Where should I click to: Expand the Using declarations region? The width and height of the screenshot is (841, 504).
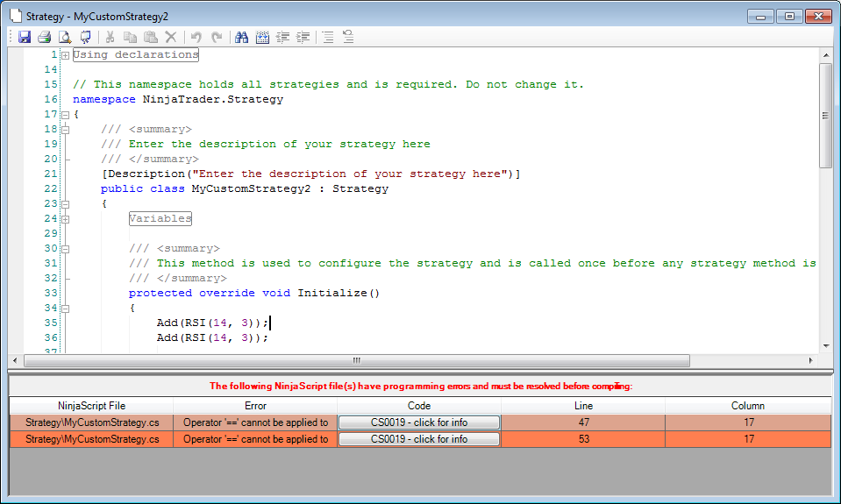point(66,55)
